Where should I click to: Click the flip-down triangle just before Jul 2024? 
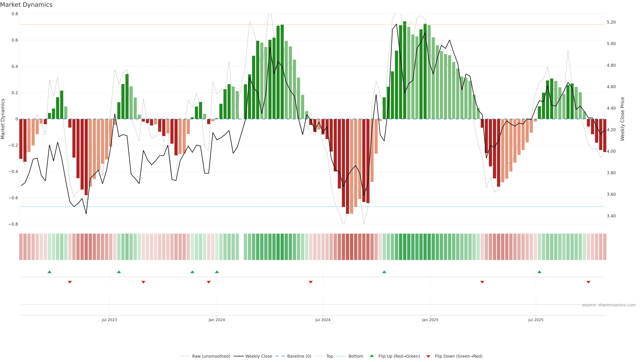(x=311, y=282)
